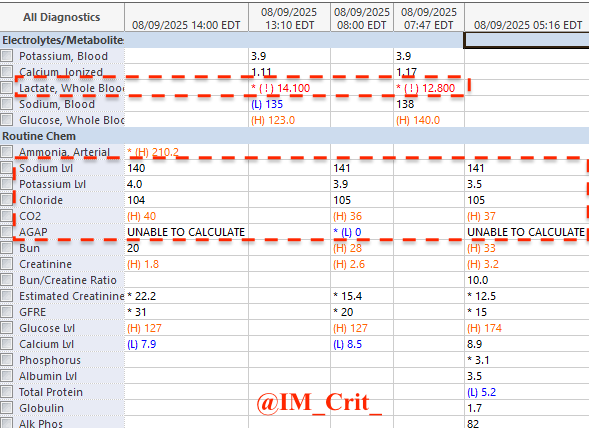Check the CO2 row checkbox
Image resolution: width=589 pixels, height=428 pixels.
(6, 216)
